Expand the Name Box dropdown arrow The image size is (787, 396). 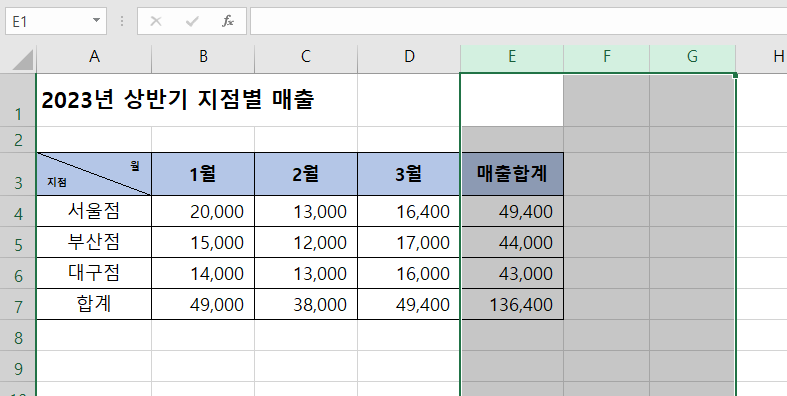[x=96, y=21]
